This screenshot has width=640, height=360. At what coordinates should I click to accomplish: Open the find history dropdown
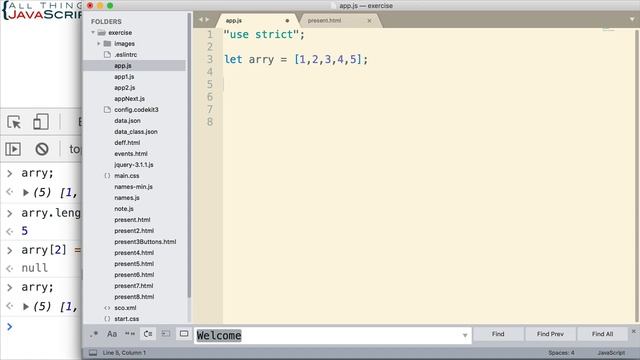pyautogui.click(x=465, y=336)
